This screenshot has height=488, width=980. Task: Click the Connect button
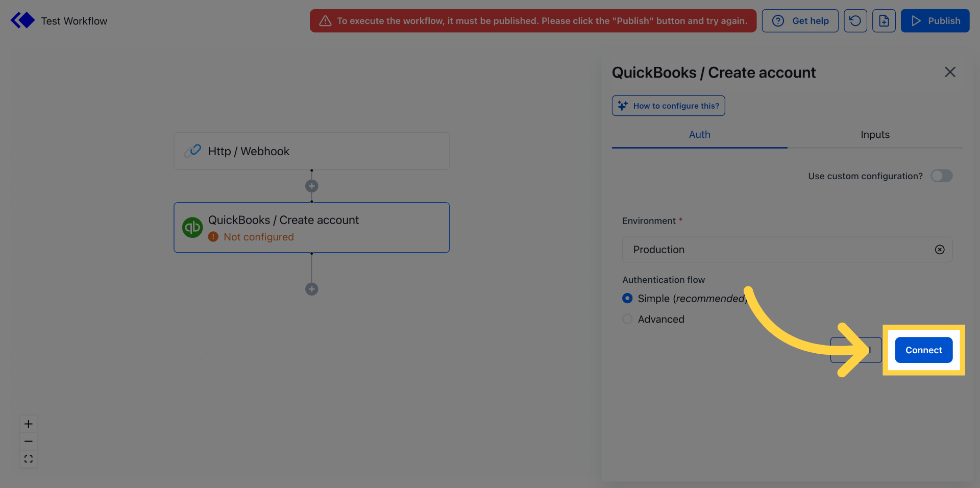pyautogui.click(x=923, y=350)
